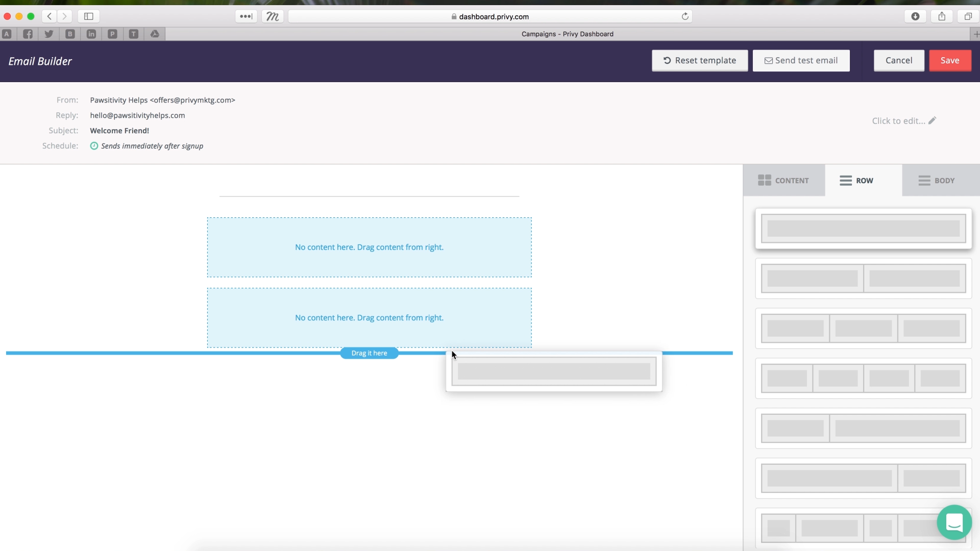The width and height of the screenshot is (980, 551).
Task: Click the 'Welcome Friend!' subject text
Action: pos(119,131)
